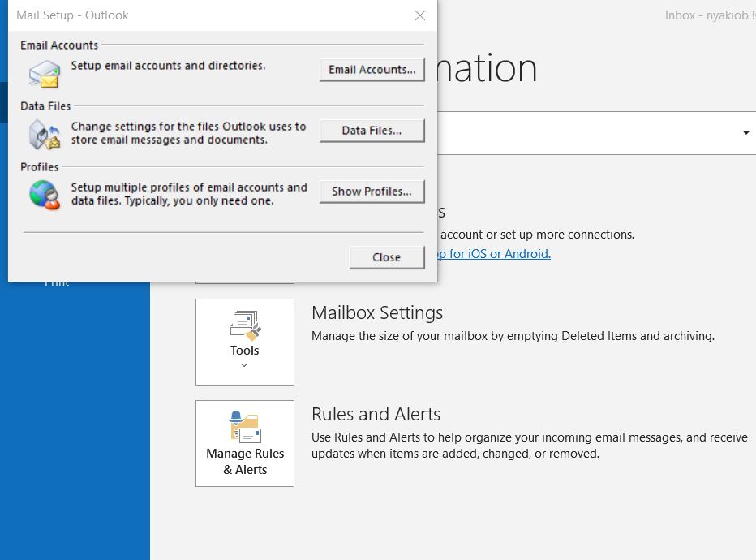
Task: Click the Rules and Alerts heading
Action: coord(376,414)
